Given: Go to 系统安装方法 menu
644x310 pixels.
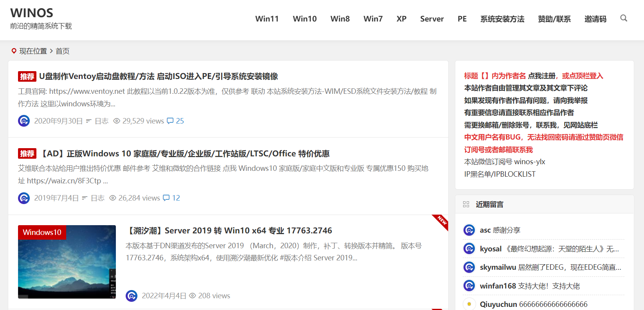Looking at the screenshot, I should [x=502, y=19].
